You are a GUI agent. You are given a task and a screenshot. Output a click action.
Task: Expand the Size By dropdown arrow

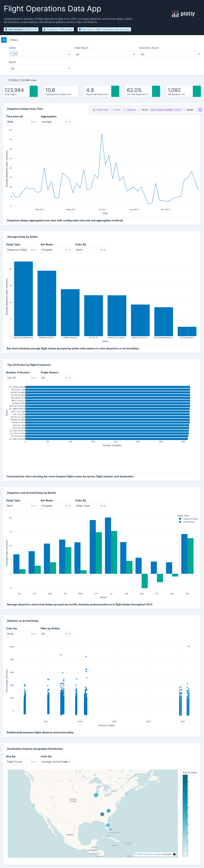click(35, 762)
